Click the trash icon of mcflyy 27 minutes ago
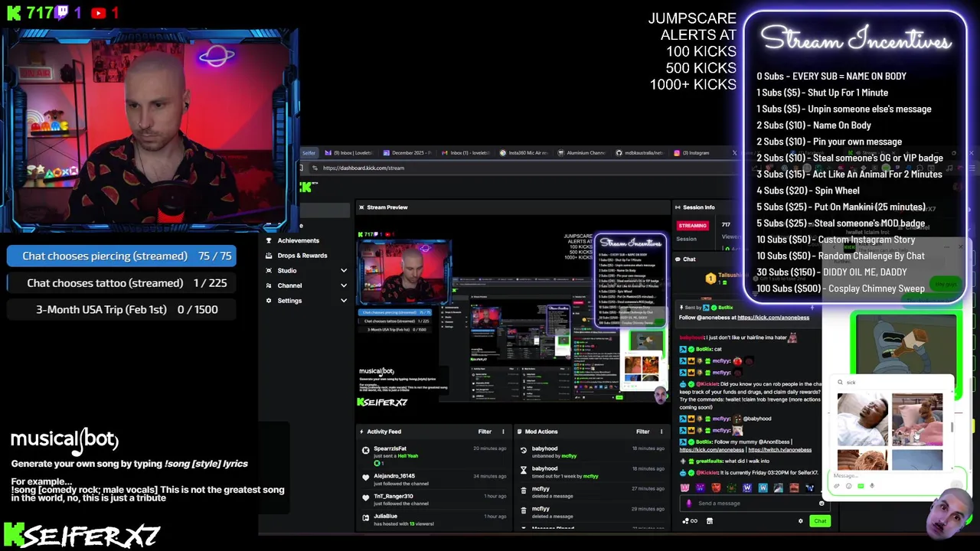 coord(524,492)
